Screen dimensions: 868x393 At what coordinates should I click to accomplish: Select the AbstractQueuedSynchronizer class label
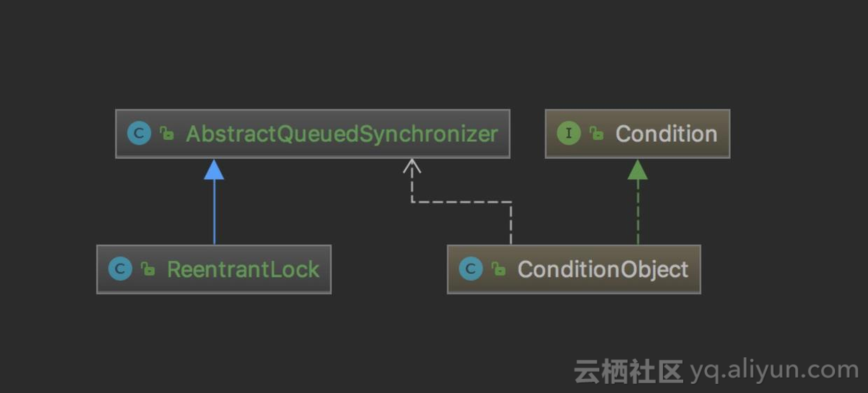click(342, 134)
